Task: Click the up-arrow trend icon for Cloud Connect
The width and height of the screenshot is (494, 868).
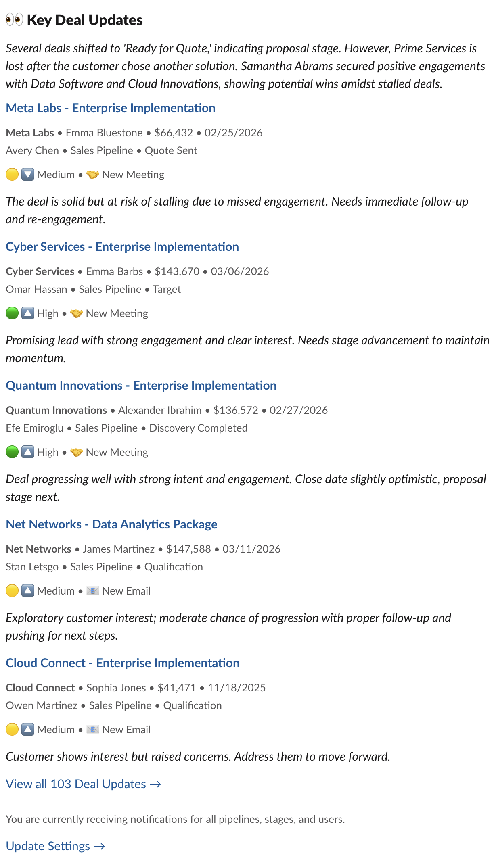Action: 27,730
